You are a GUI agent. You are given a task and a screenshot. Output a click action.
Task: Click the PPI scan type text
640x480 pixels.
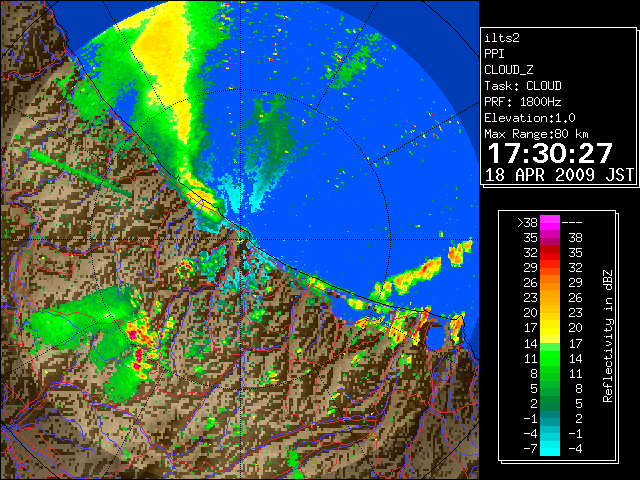click(x=494, y=54)
